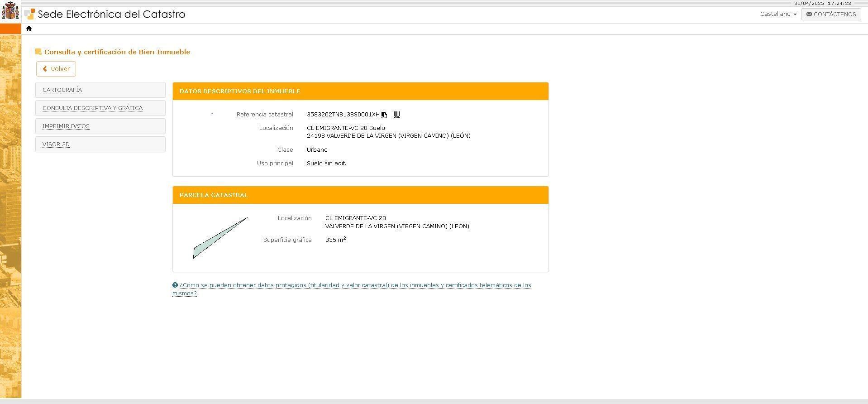Viewport: 868px width, 404px height.
Task: Click the Catastro orange squares logo icon
Action: pyautogui.click(x=29, y=14)
